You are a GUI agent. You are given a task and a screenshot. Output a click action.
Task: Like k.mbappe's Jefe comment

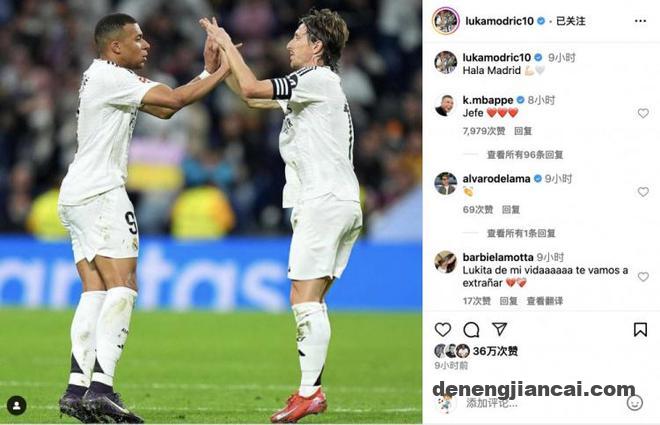click(643, 113)
